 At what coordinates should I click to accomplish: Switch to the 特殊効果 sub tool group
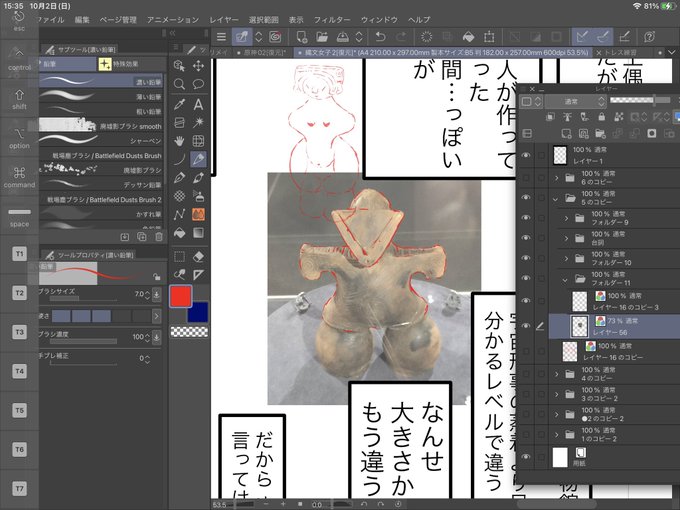pyautogui.click(x=131, y=64)
